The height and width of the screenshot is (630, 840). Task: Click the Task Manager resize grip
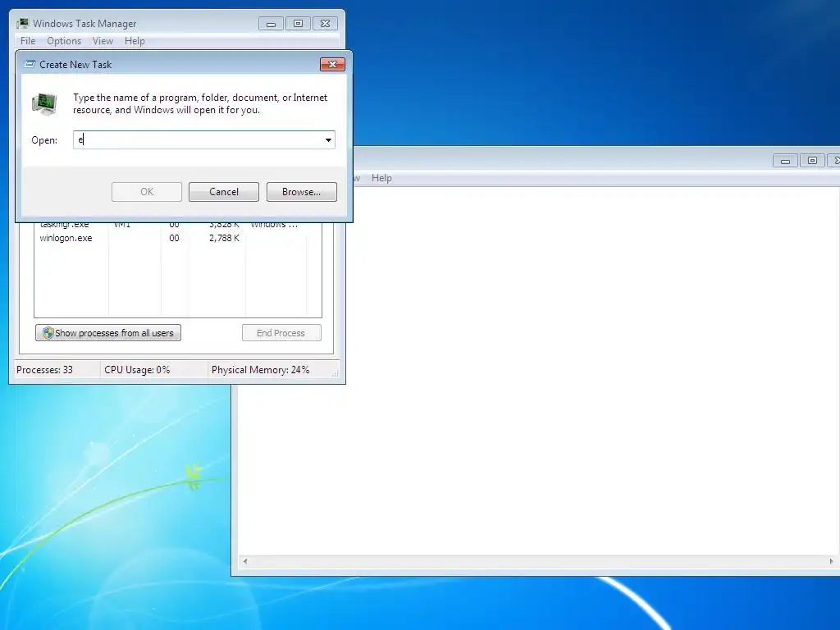336,374
